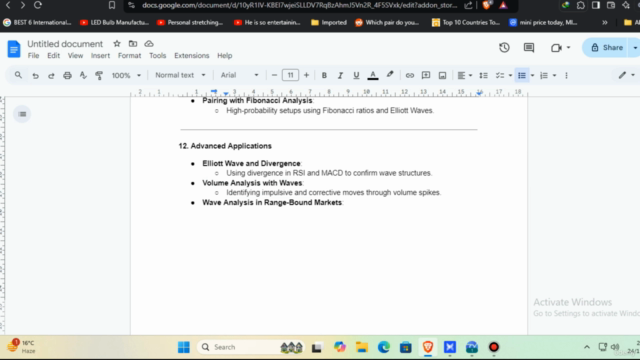The width and height of the screenshot is (640, 360).
Task: Add a comment from toolbar
Action: 426,75
